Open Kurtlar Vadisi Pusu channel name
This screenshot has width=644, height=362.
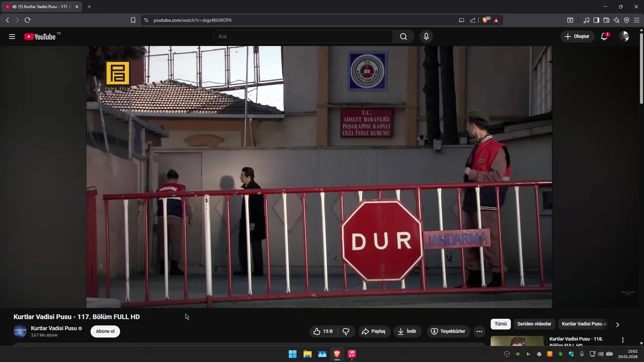[54, 328]
